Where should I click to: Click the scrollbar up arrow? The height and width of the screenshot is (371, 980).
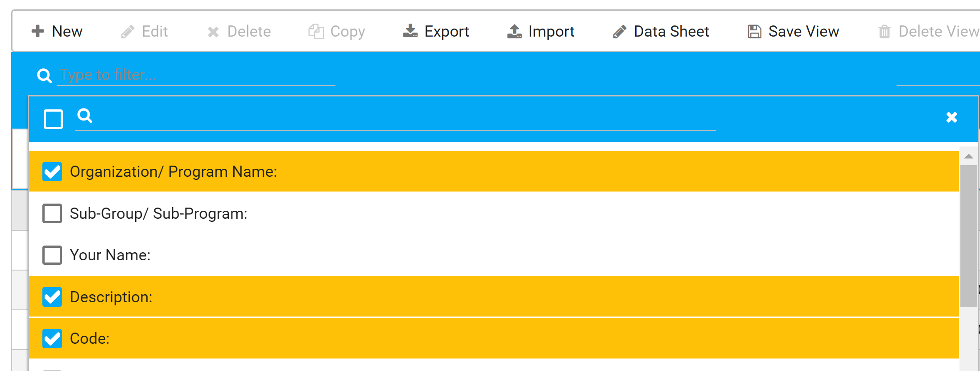(968, 156)
